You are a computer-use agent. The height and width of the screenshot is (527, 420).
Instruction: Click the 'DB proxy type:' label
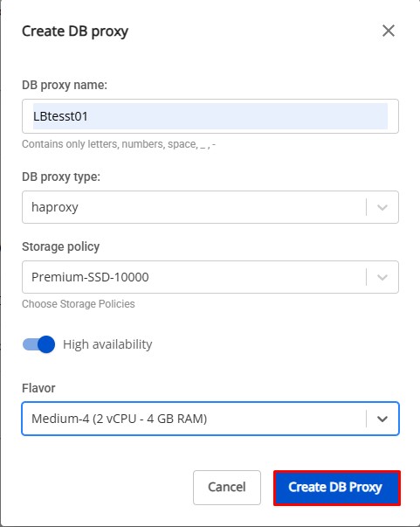pos(61,177)
